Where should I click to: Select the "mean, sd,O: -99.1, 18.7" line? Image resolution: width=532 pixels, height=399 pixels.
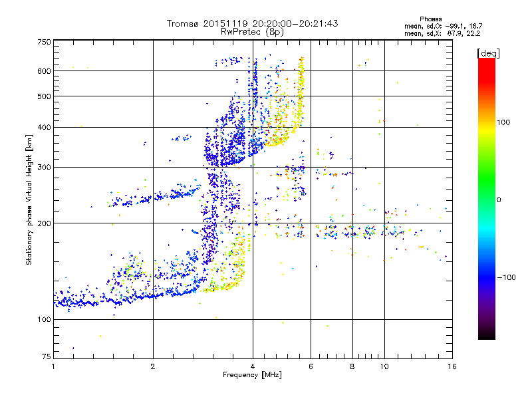pos(443,26)
